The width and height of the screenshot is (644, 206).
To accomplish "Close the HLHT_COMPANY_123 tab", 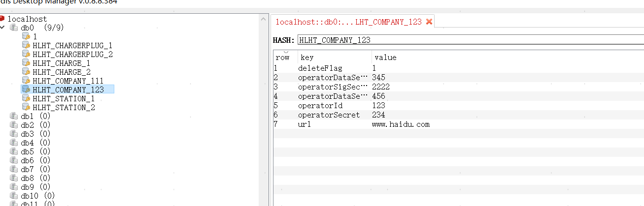I will (x=429, y=22).
